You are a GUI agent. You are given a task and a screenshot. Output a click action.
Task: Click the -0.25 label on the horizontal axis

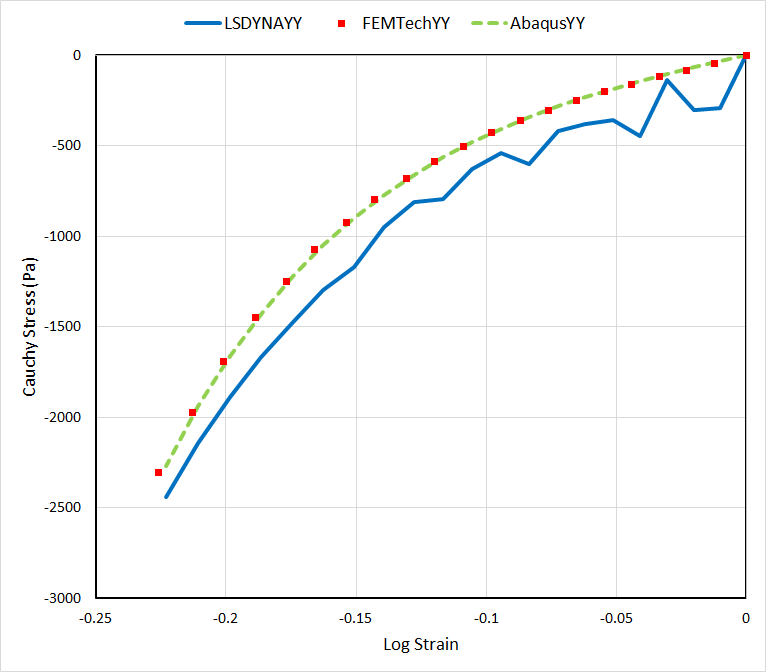[x=95, y=617]
